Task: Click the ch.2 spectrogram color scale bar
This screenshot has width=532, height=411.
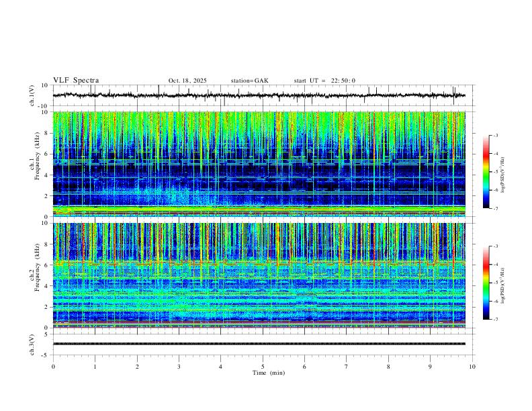Action: [x=486, y=283]
